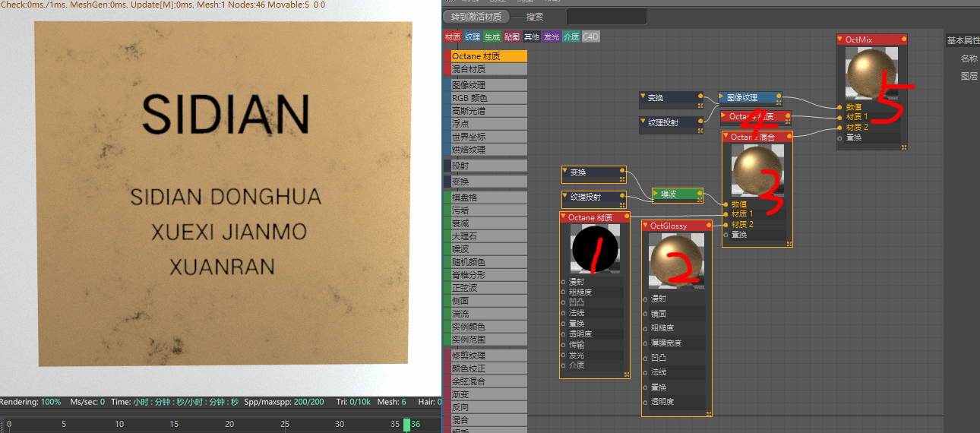The width and height of the screenshot is (980, 433).
Task: Click the 置换 input port on Octane 混合
Action: tap(725, 234)
